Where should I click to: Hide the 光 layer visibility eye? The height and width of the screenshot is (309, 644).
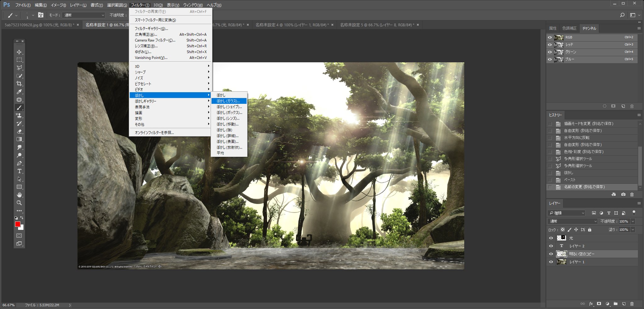coord(551,238)
